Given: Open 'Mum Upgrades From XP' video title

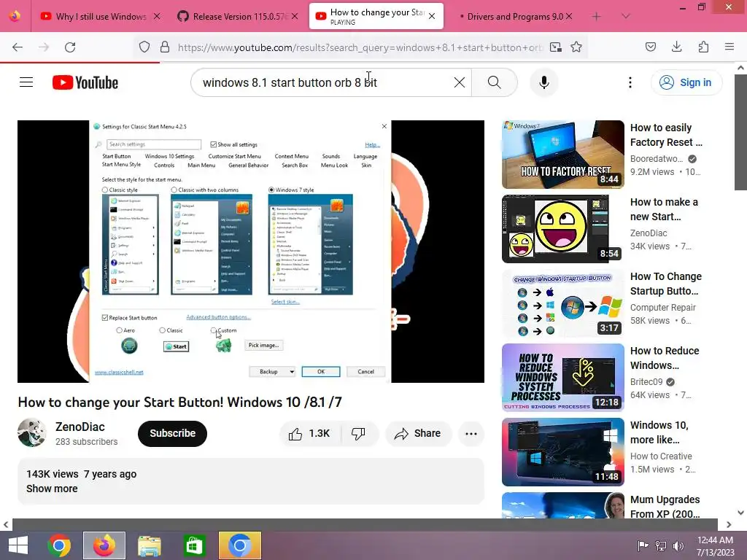Looking at the screenshot, I should 665,507.
